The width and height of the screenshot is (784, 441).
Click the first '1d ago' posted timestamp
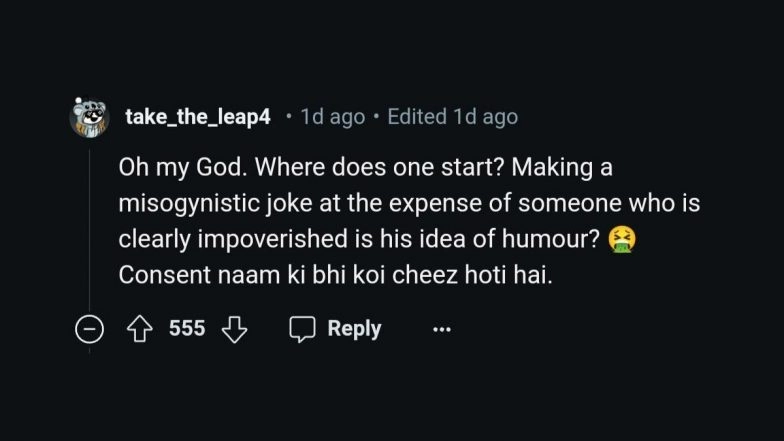point(332,117)
